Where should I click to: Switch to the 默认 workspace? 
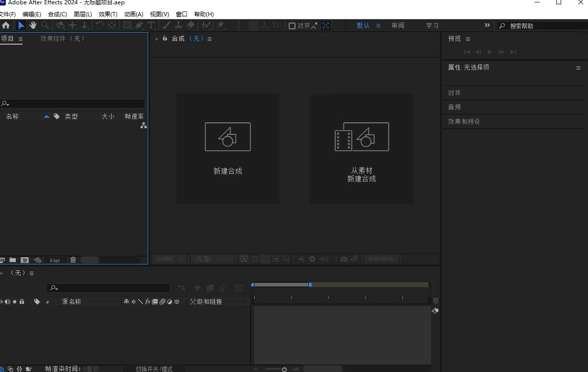pyautogui.click(x=363, y=26)
